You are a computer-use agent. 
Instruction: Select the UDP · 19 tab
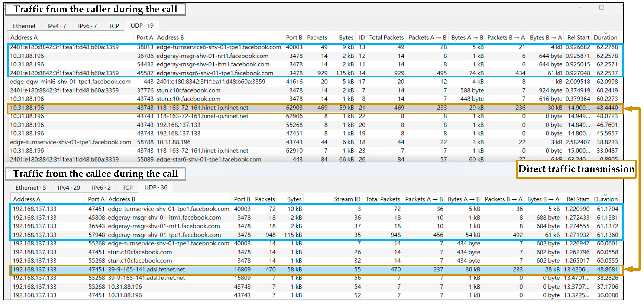(142, 26)
